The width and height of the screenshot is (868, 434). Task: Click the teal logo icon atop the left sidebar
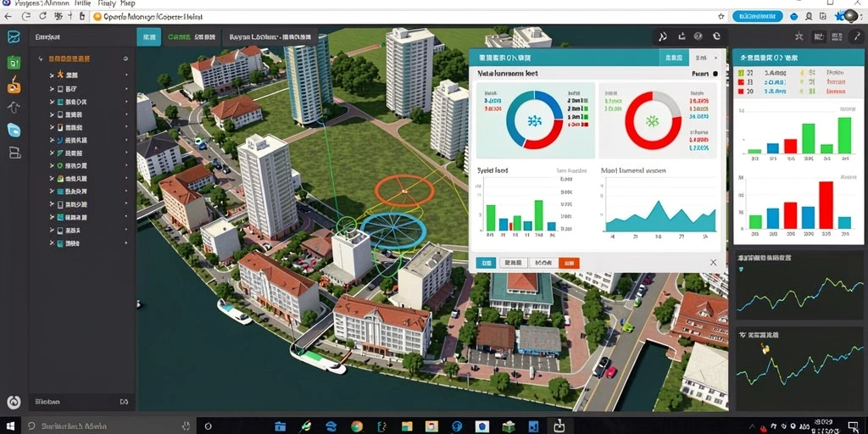pos(14,37)
